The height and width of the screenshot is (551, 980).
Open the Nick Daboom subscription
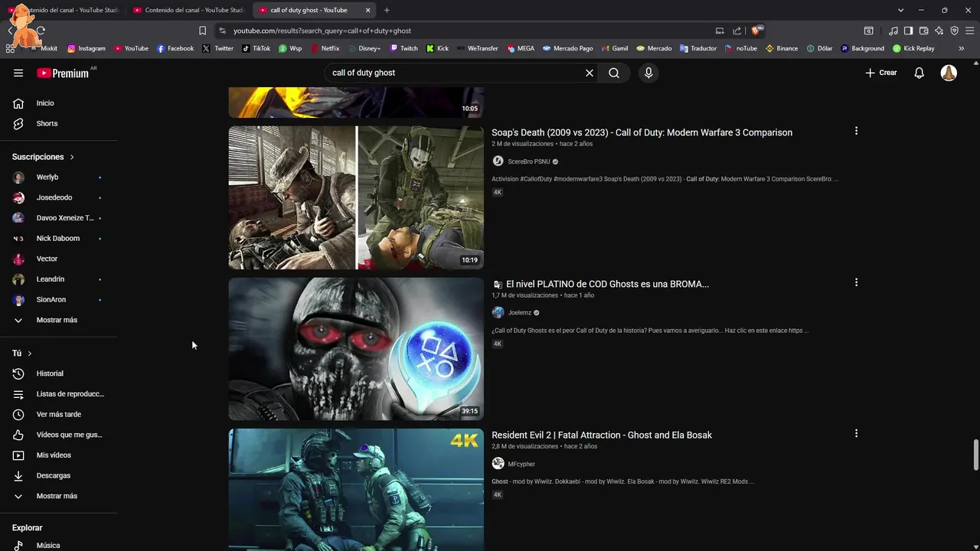(x=59, y=238)
